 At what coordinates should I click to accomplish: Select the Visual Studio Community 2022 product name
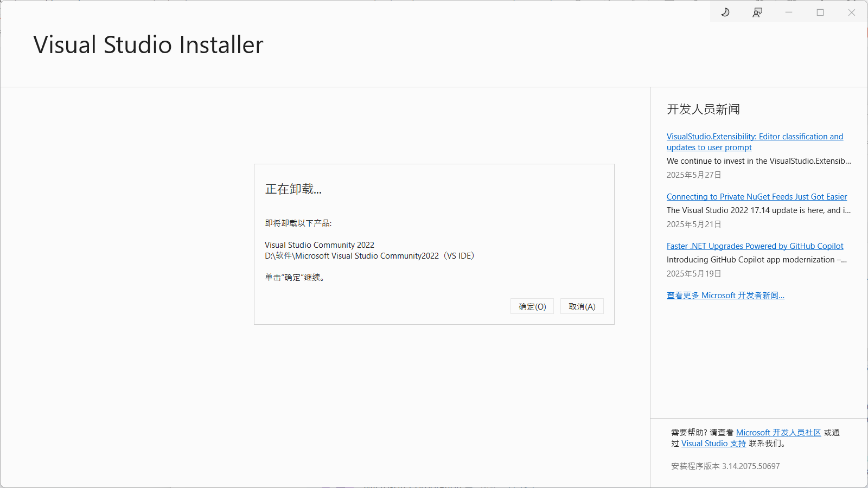(320, 245)
